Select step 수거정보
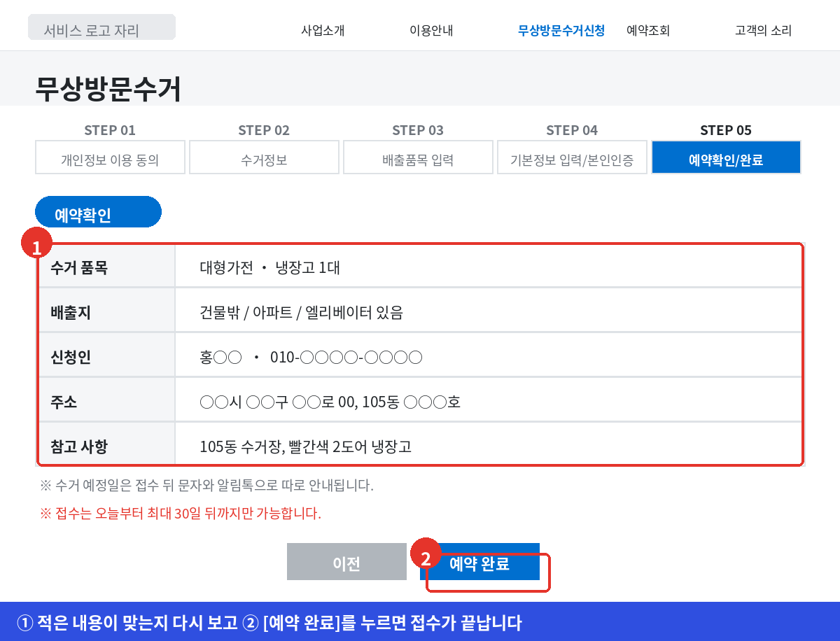This screenshot has width=840, height=641. point(264,157)
